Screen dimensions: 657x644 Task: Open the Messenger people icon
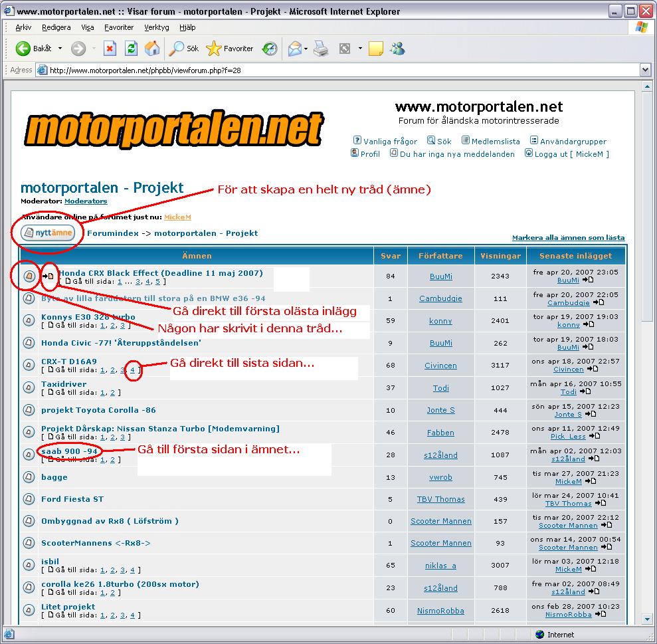pyautogui.click(x=397, y=49)
